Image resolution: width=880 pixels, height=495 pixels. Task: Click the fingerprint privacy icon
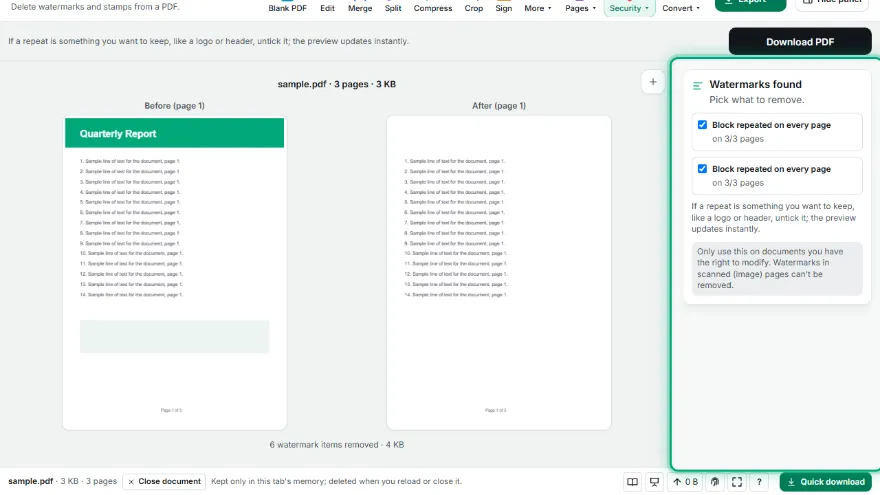point(715,482)
